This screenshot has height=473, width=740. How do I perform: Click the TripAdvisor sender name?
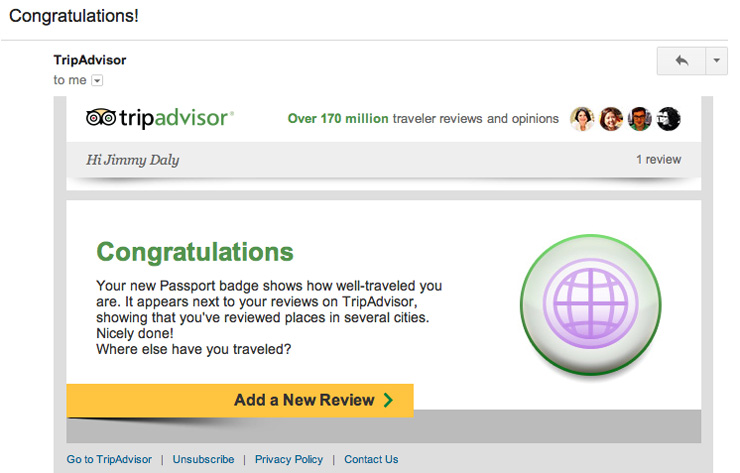[x=90, y=60]
